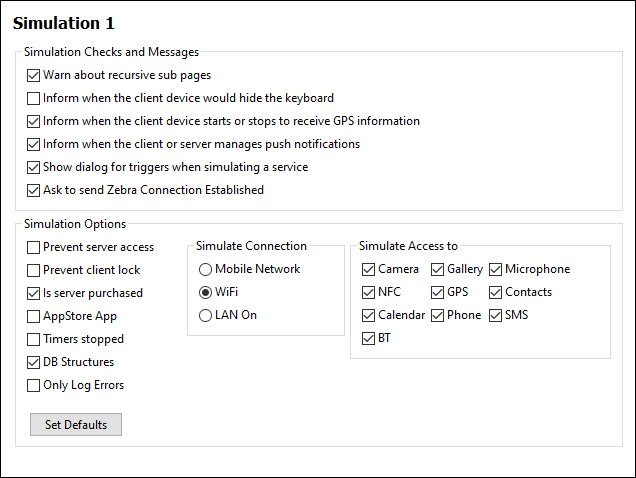Viewport: 636px width, 478px height.
Task: Check the AppStore App option
Action: click(34, 316)
